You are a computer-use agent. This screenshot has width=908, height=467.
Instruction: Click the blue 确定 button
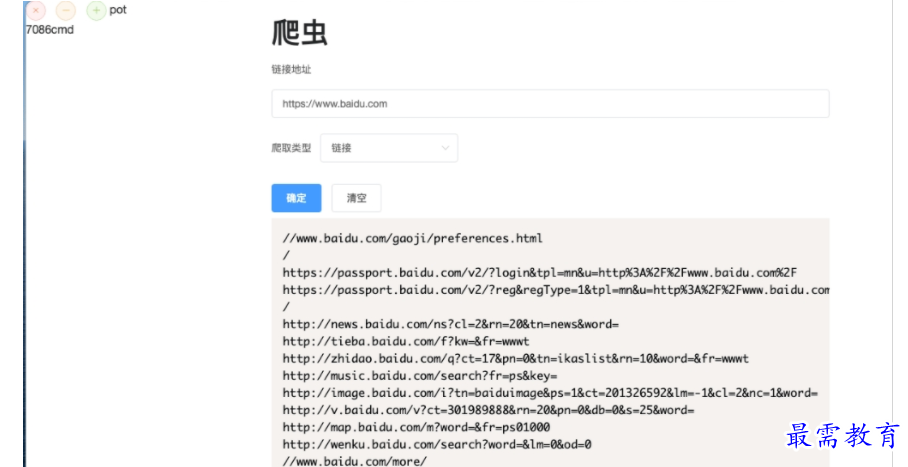pyautogui.click(x=296, y=198)
